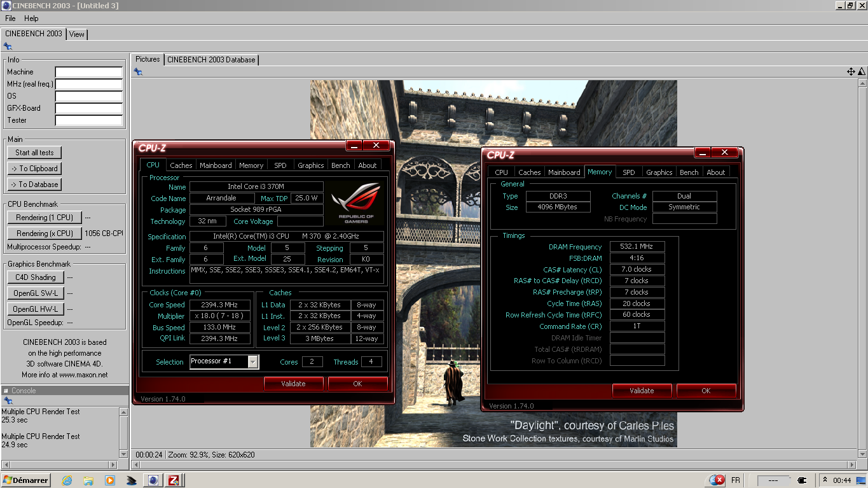Open Graphics tab in left CPU-Z window

point(311,165)
